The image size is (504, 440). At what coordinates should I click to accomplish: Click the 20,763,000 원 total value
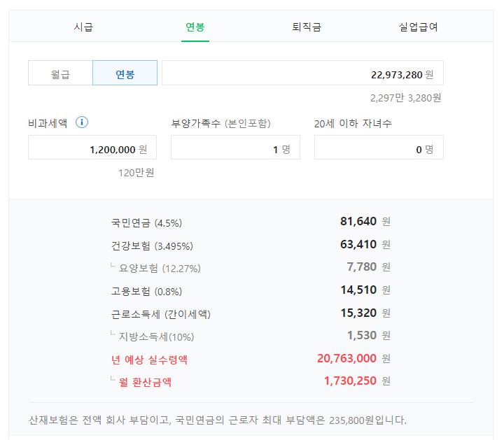(354, 358)
